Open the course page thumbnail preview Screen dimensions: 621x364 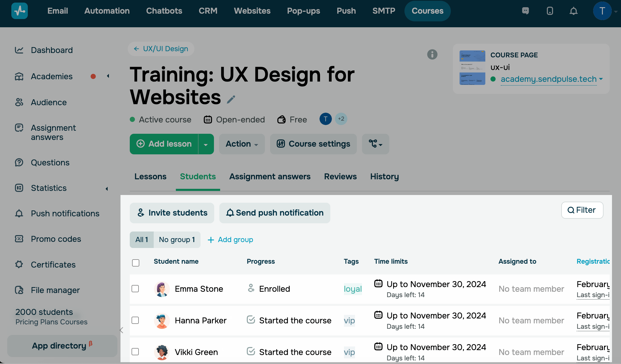click(x=472, y=68)
